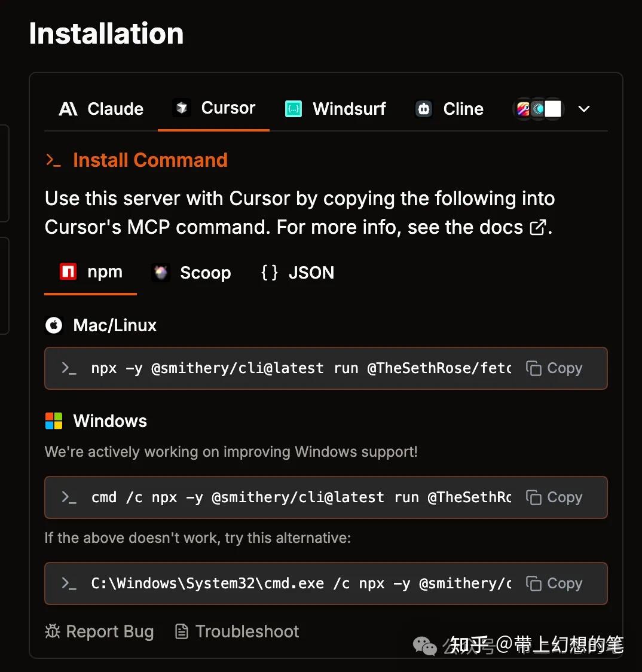Screen dimensions: 642x672
Task: Click the Cline robot icon
Action: [423, 109]
